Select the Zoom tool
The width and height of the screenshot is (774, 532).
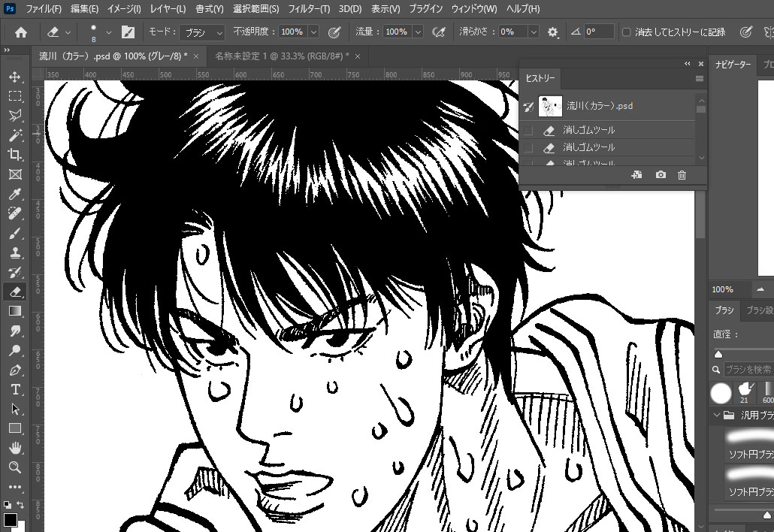15,467
